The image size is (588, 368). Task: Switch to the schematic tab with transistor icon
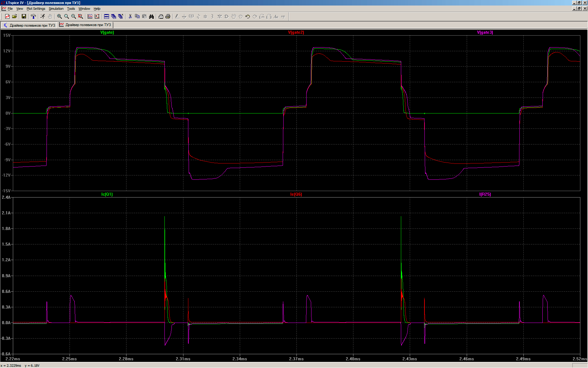coord(29,25)
